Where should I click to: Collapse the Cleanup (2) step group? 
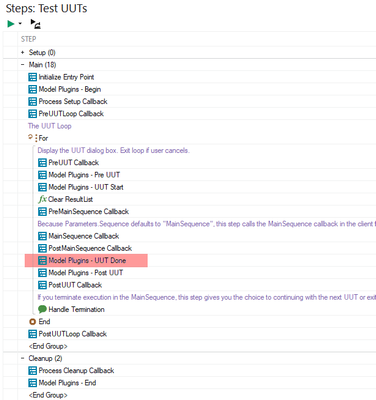[x=23, y=358]
